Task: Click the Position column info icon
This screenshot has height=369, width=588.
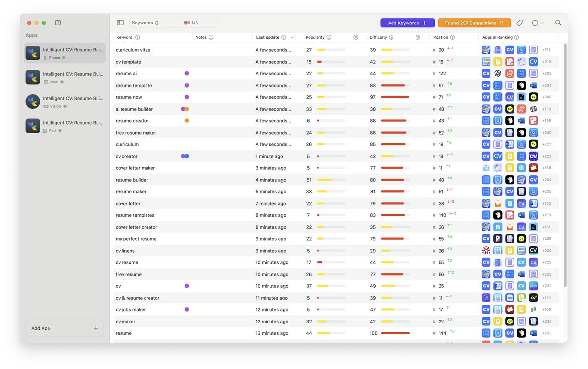Action: tap(453, 37)
